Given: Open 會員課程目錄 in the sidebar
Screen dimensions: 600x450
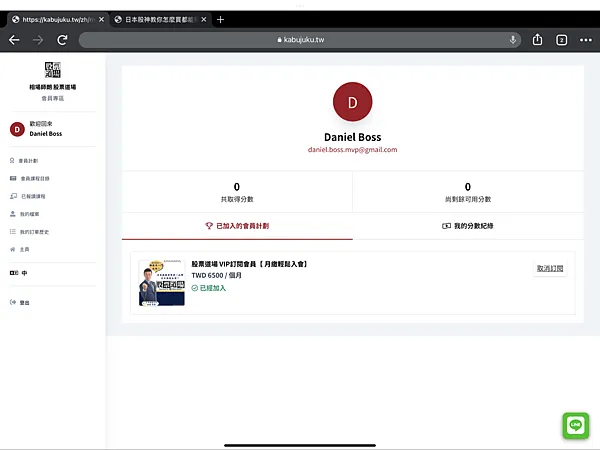Looking at the screenshot, I should tap(29, 178).
